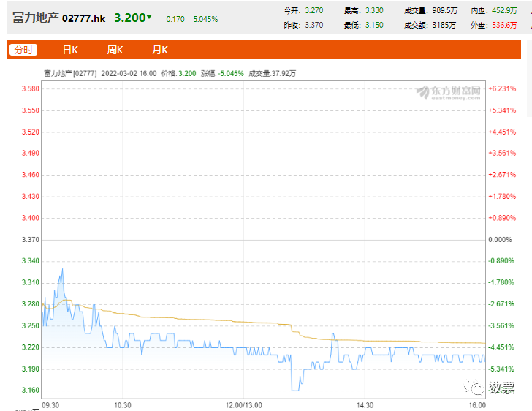Viewport: 532px width, 411px height.
Task: Click 成交量 volume 989.5万
Action: [445, 10]
